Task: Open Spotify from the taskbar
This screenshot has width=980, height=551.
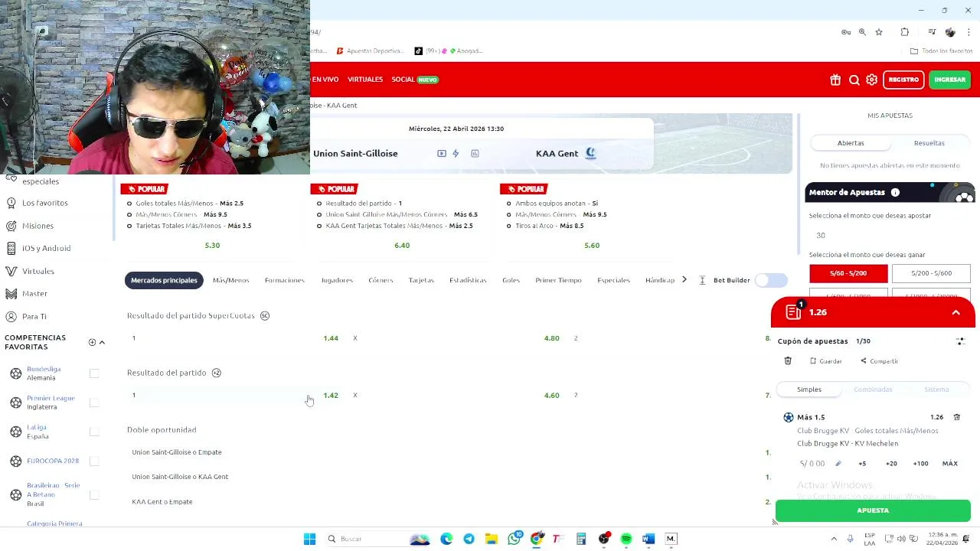Action: point(626,539)
